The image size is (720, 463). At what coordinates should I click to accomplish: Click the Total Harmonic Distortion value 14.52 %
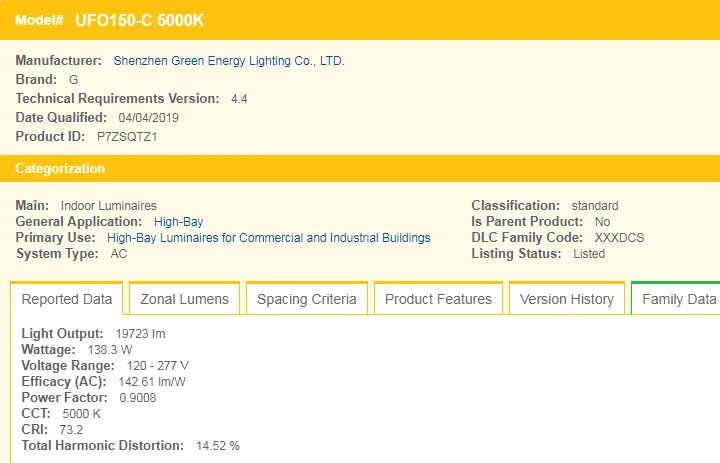218,446
